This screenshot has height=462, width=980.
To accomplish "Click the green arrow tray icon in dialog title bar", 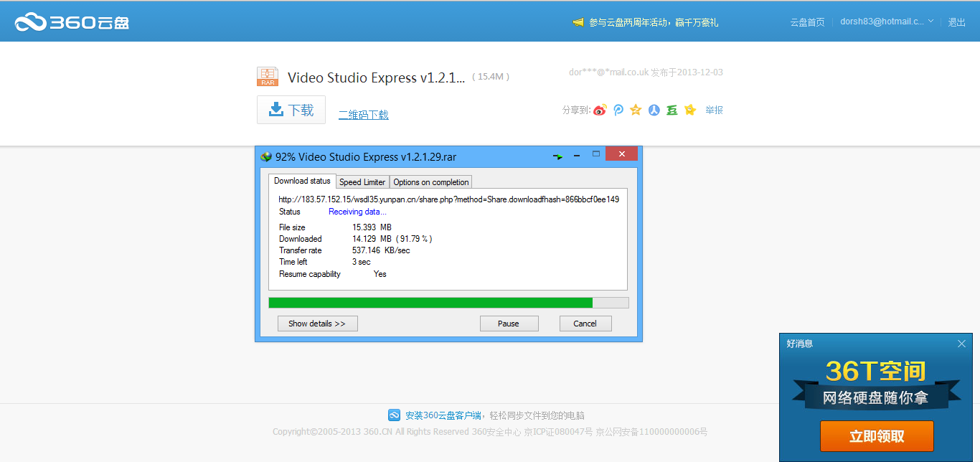I will [x=558, y=156].
